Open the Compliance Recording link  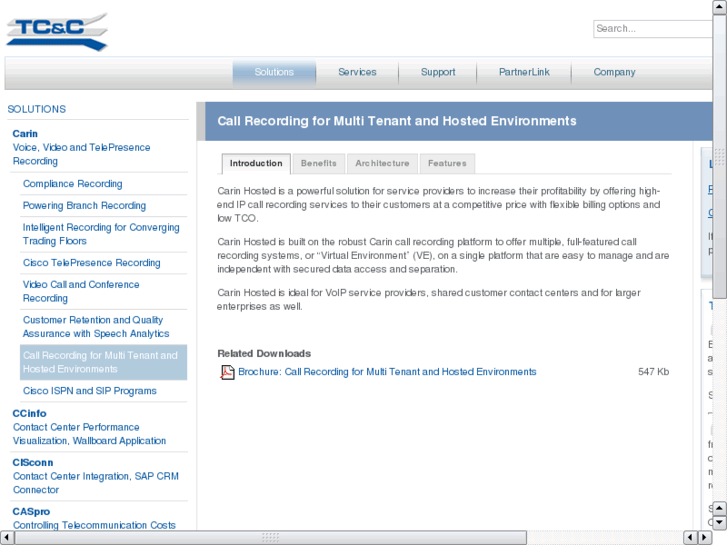point(72,184)
